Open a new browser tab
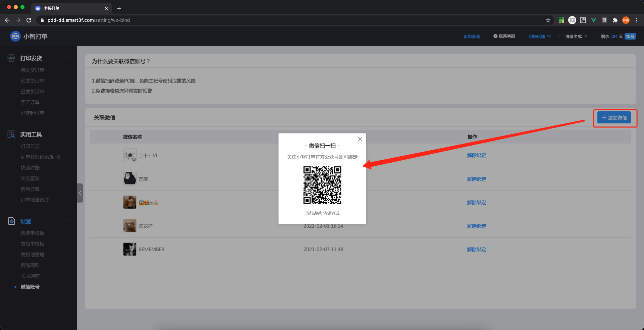The width and height of the screenshot is (644, 330). [x=119, y=8]
